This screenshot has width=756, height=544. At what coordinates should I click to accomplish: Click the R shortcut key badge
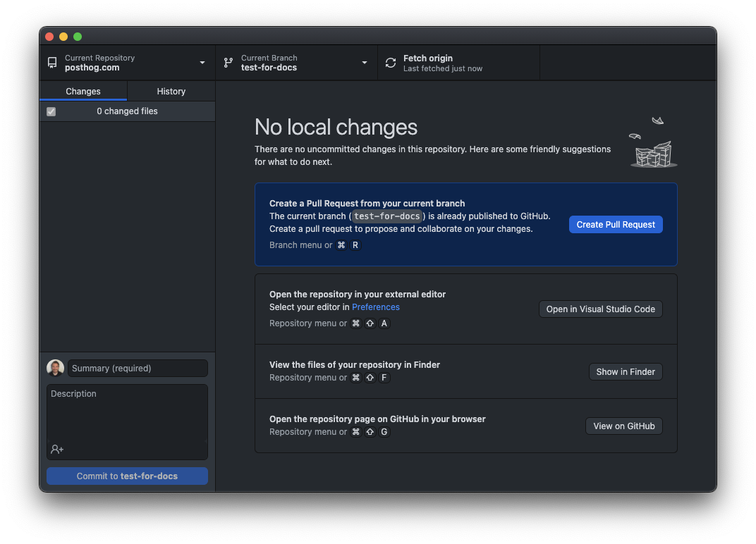(x=355, y=245)
